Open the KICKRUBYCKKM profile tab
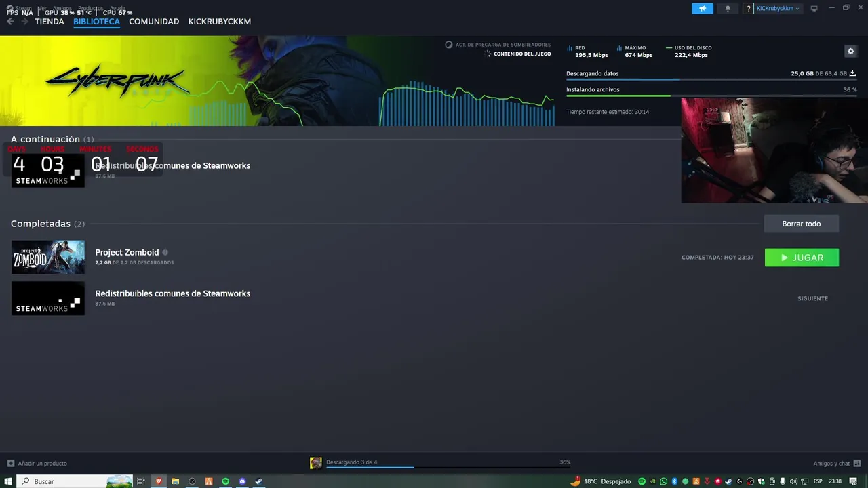Image resolution: width=868 pixels, height=488 pixels. pos(220,22)
